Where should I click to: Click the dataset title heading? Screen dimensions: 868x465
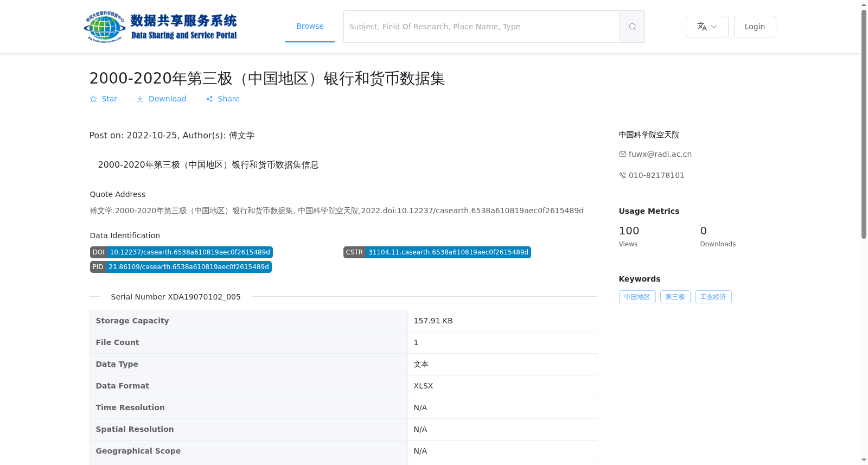[x=267, y=79]
